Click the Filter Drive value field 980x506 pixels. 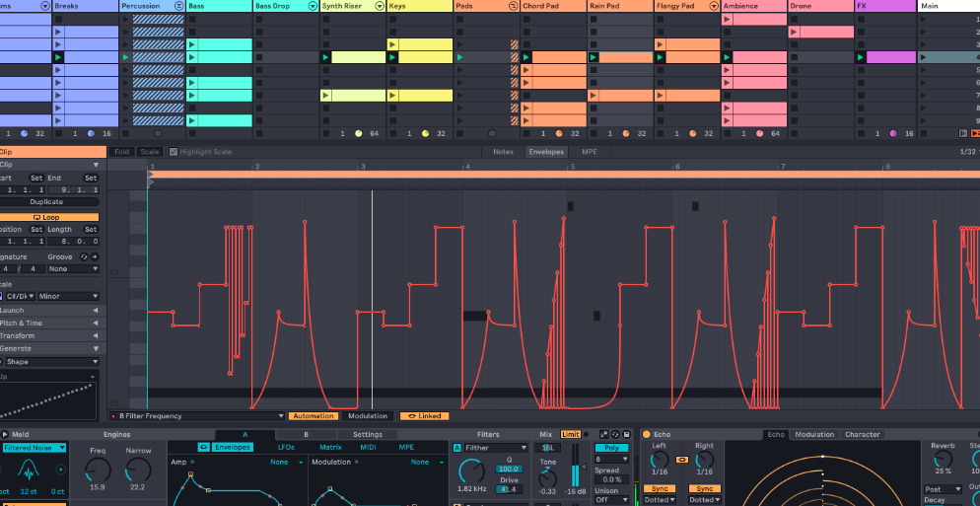(508, 489)
